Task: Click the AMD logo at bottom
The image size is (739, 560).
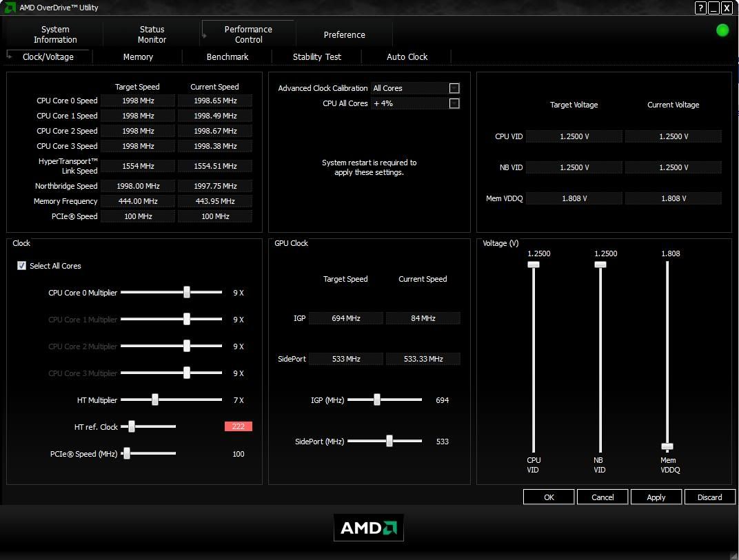Action: [x=369, y=528]
